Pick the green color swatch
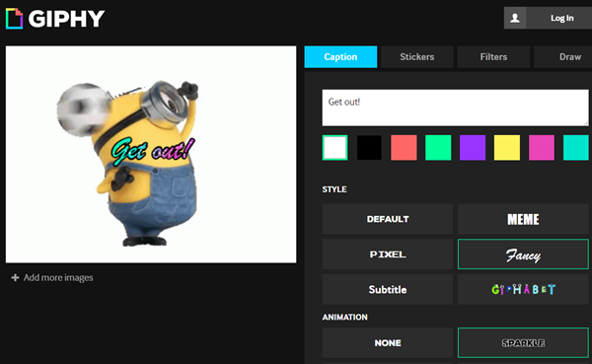592x364 pixels. (438, 148)
